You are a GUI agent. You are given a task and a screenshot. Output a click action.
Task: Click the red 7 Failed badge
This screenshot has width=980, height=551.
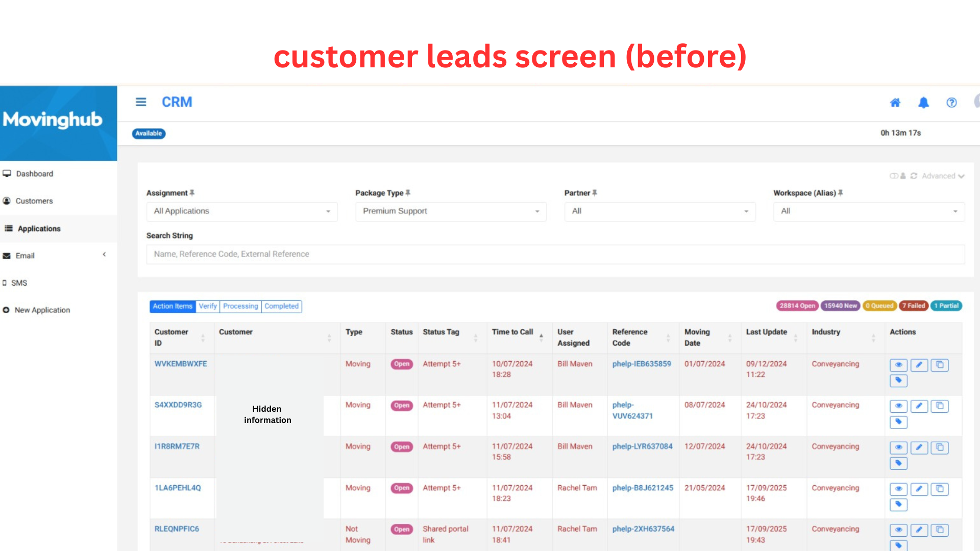coord(913,306)
